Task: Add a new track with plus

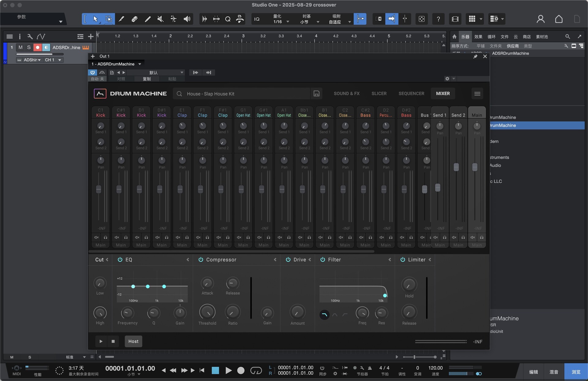Action: point(90,37)
